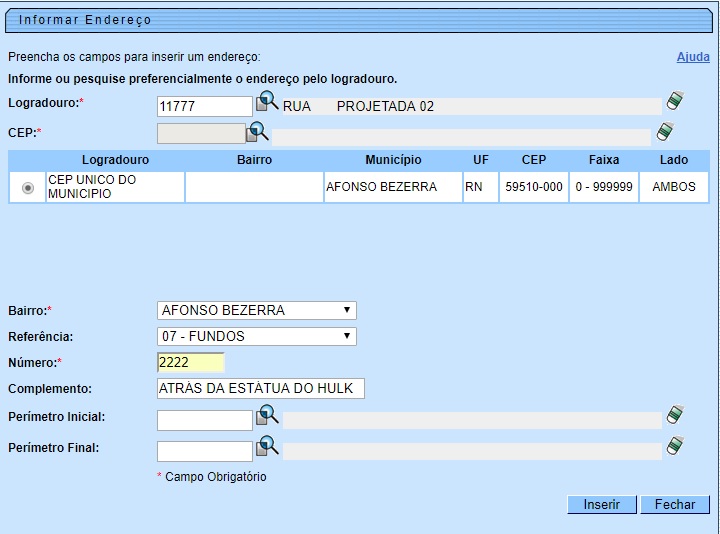
Task: Open search for Perímetro Final
Action: pos(267,446)
